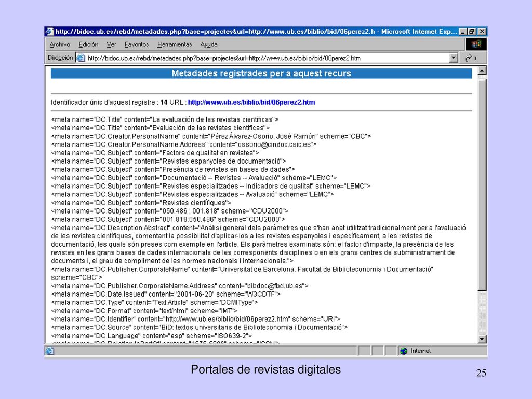532x399 pixels.
Task: Click the DC.Description.Abstract line
Action: 259,244
